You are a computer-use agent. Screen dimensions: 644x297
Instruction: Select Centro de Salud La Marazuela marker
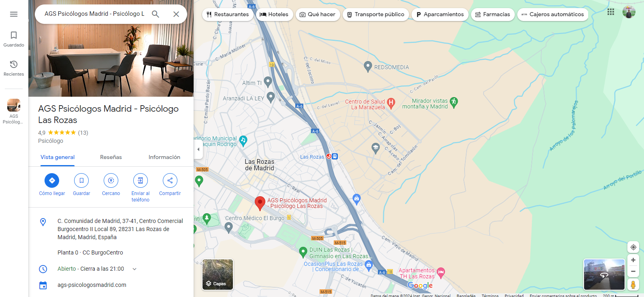391,103
